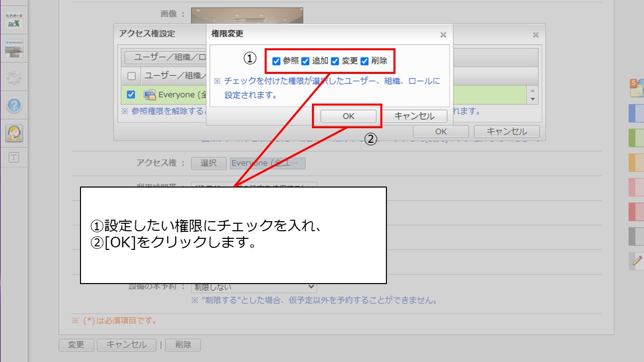Image resolution: width=644 pixels, height=362 pixels.
Task: Click OK in the 権限変更 dialog
Action: [x=348, y=116]
